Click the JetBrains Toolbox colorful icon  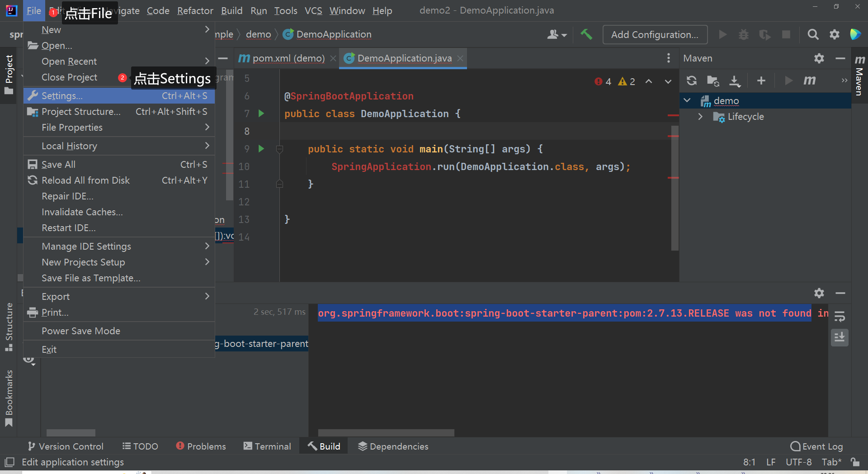855,34
